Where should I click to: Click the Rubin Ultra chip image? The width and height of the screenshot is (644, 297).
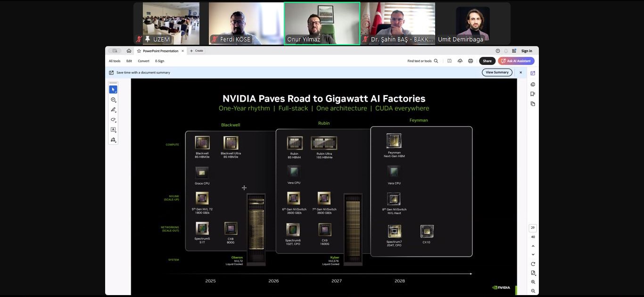(x=324, y=143)
